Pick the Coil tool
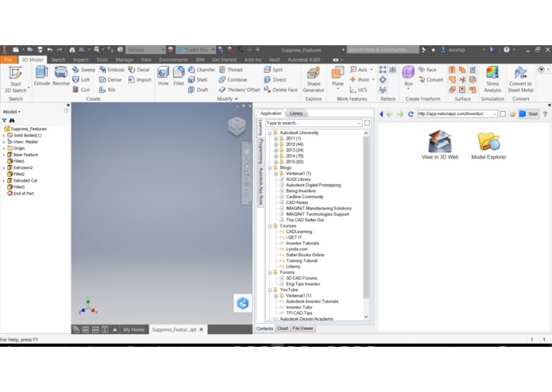 81,90
